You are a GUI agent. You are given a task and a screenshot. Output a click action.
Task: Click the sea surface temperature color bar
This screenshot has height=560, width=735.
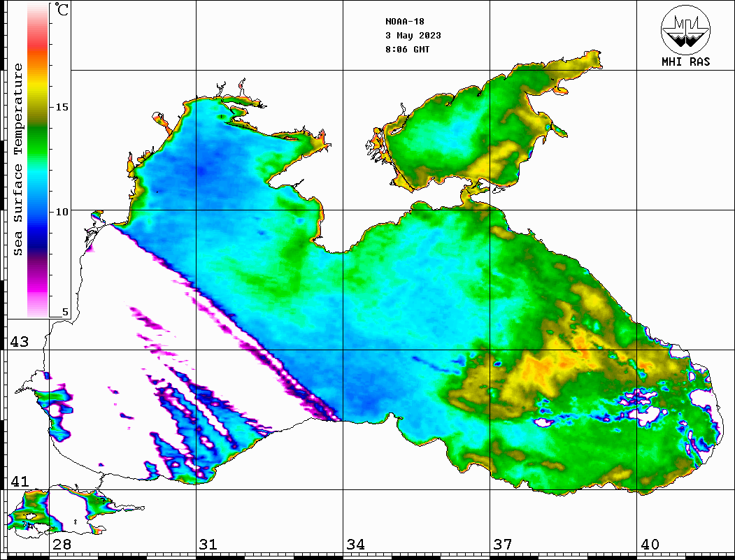coord(38,161)
